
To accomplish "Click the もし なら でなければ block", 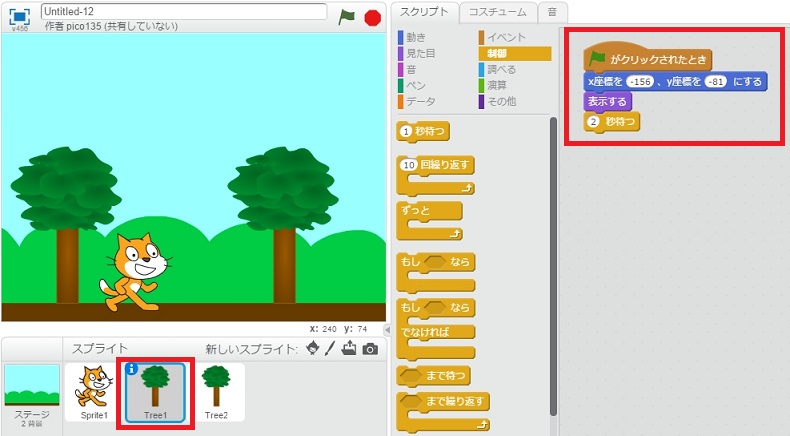I will coord(436,329).
